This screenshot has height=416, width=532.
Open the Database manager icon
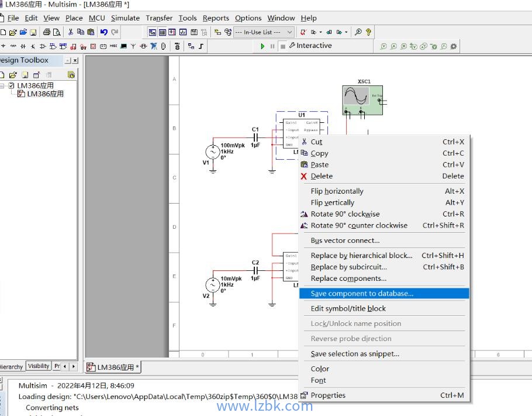click(x=228, y=32)
